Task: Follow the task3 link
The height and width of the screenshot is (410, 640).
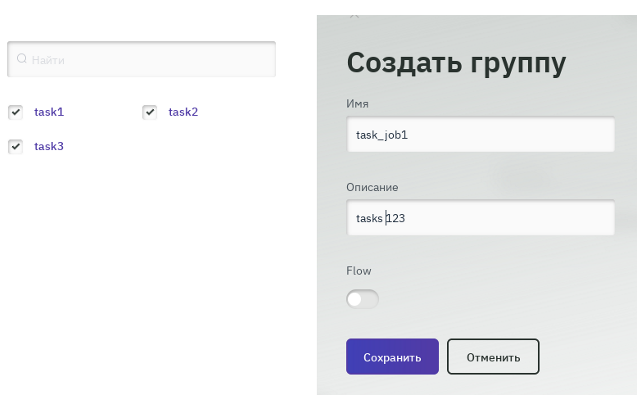Action: tap(49, 146)
